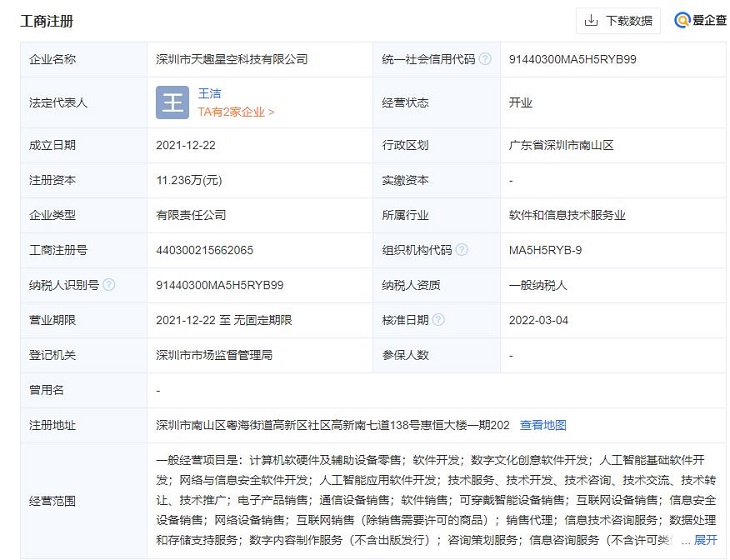Image resolution: width=730 pixels, height=560 pixels.
Task: Click the blue 王 avatar icon
Action: click(172, 102)
